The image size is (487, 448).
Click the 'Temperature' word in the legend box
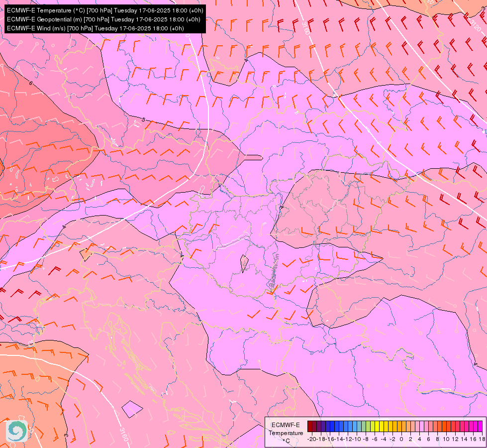(286, 433)
